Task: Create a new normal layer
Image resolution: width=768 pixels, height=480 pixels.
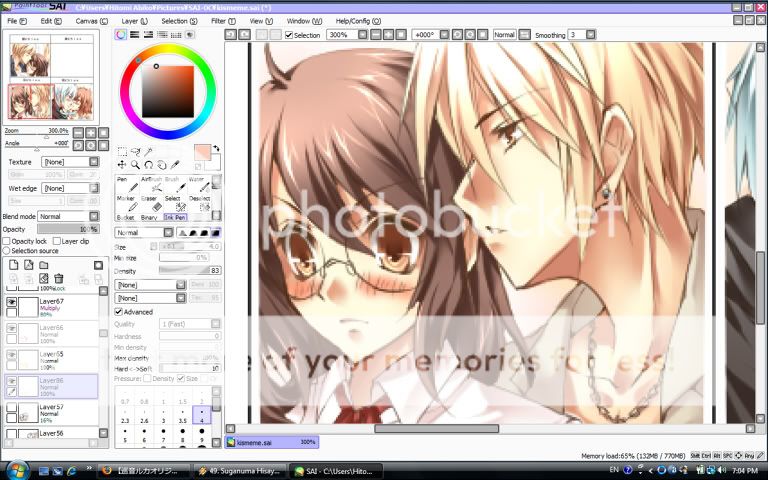Action: 14,265
